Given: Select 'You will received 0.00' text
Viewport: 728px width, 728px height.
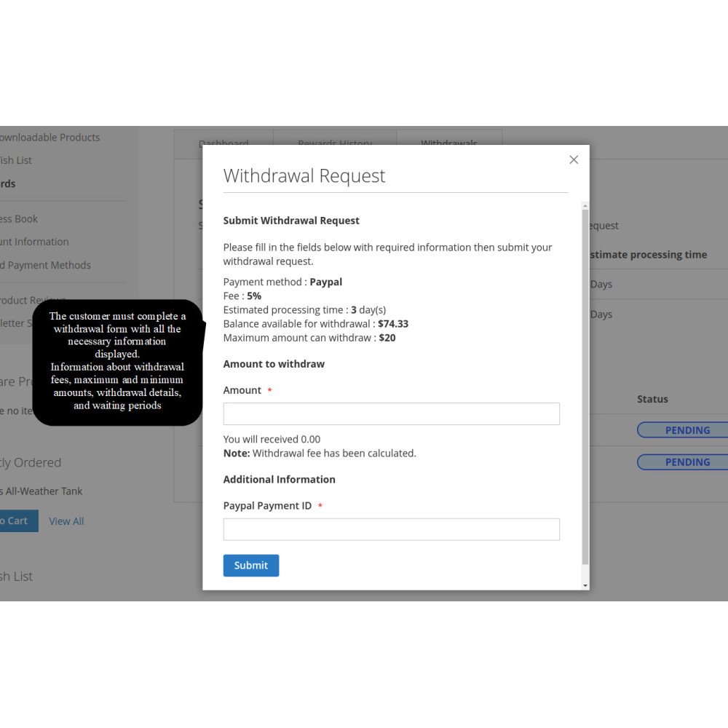Looking at the screenshot, I should [272, 439].
